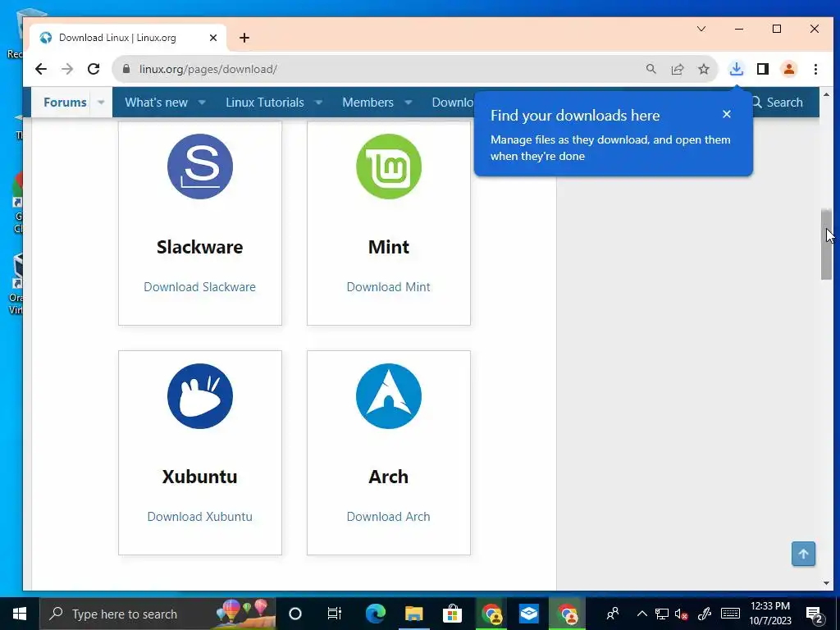Reload the page
Viewport: 840px width, 630px height.
pyautogui.click(x=94, y=69)
